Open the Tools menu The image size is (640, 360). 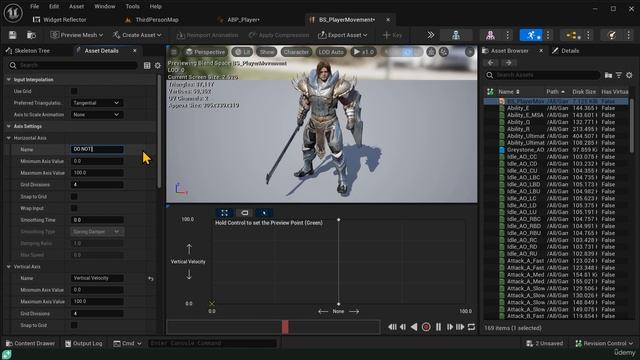[132, 7]
